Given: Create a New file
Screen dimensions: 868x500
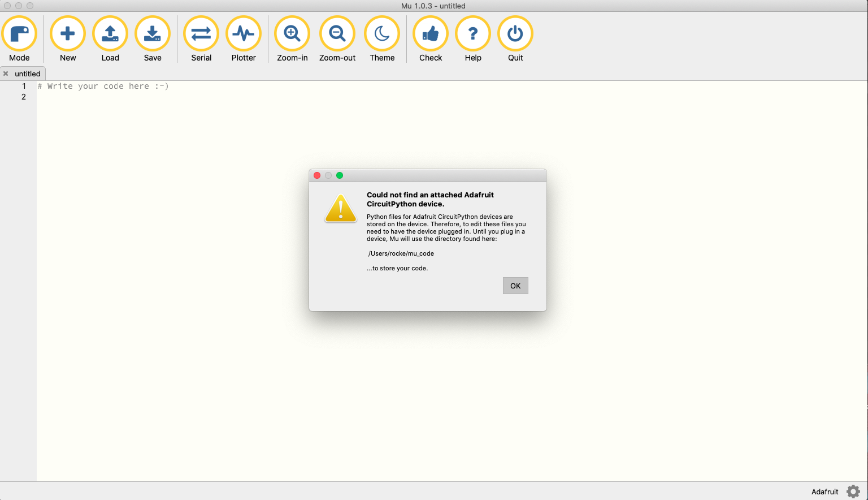Looking at the screenshot, I should (68, 39).
